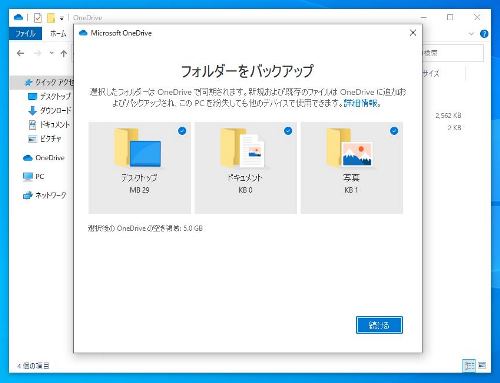Click the フォルダーをバックアップ heading
Image resolution: width=500 pixels, height=383 pixels.
[x=247, y=71]
